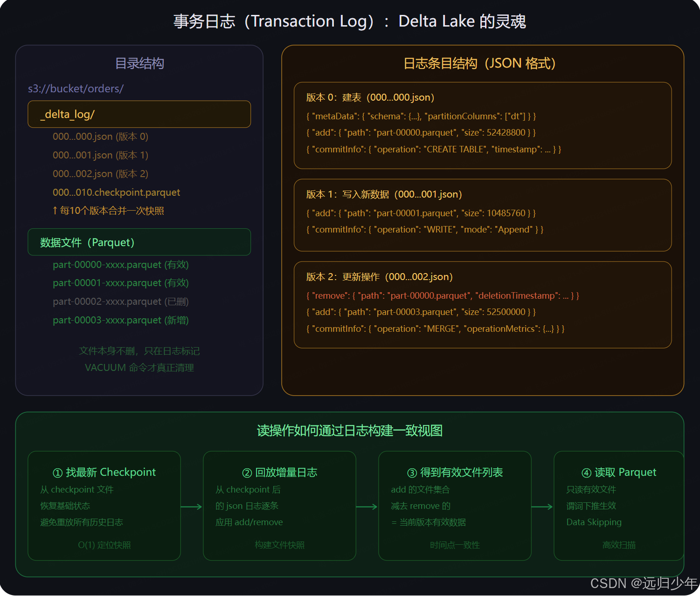Image resolution: width=700 pixels, height=596 pixels.
Task: Click the metaData schema JSON line
Action: click(421, 116)
